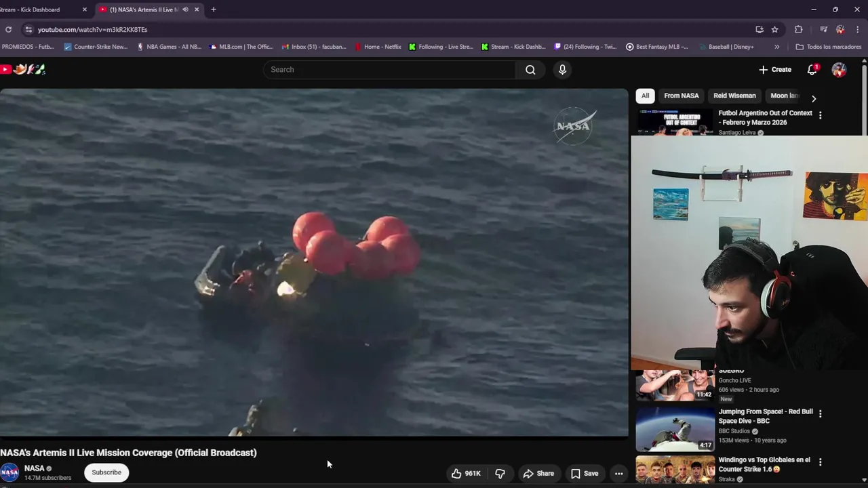This screenshot has height=488, width=868.
Task: Open the Chrome three-dot menu
Action: click(x=859, y=29)
